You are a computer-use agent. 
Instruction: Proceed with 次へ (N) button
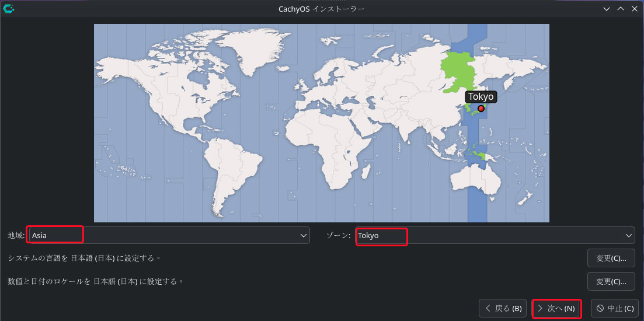tap(556, 308)
